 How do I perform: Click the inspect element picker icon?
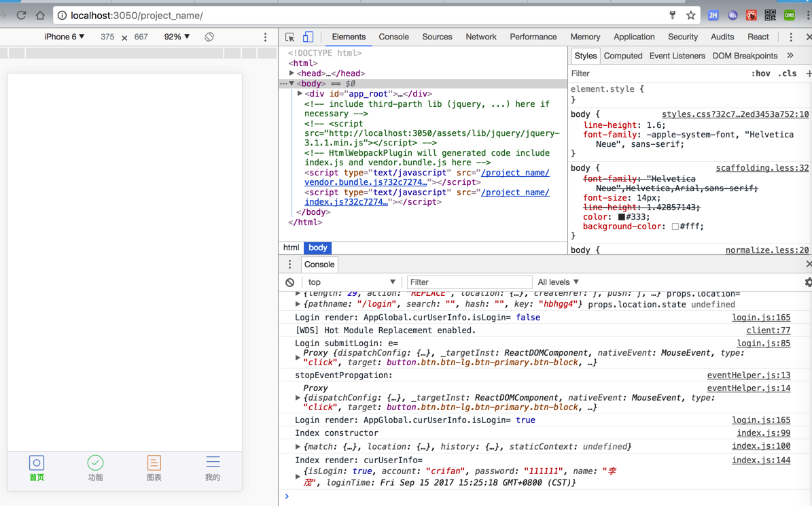[x=290, y=37]
